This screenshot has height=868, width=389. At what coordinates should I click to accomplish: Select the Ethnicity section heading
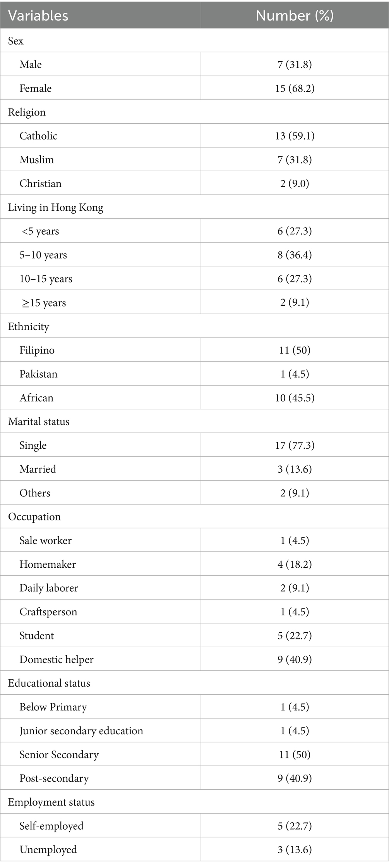(29, 326)
